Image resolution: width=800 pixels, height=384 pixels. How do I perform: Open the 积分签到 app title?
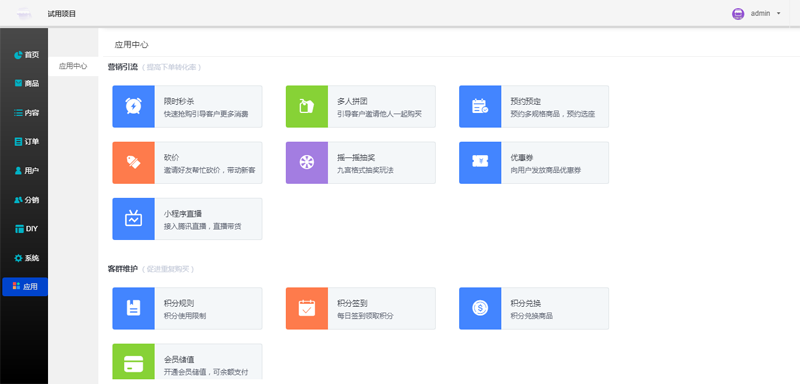353,303
